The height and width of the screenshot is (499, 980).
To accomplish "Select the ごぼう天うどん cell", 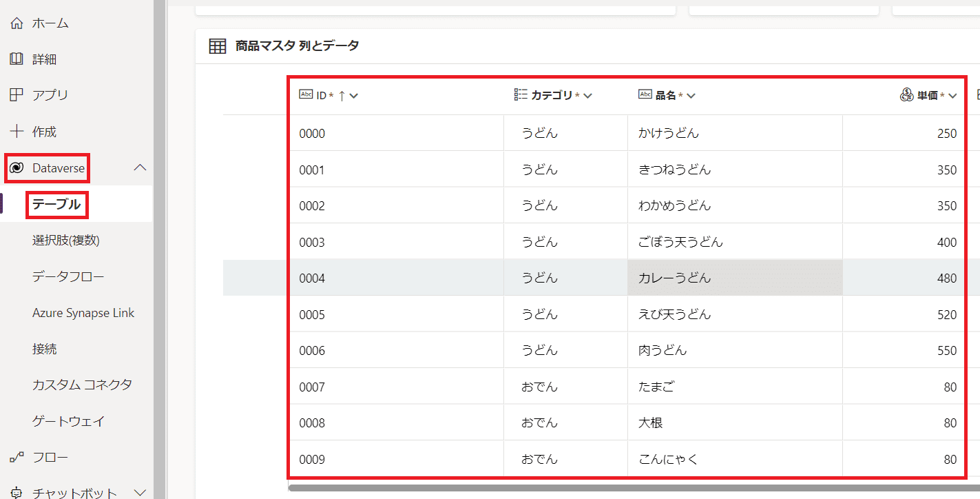I will (x=735, y=242).
